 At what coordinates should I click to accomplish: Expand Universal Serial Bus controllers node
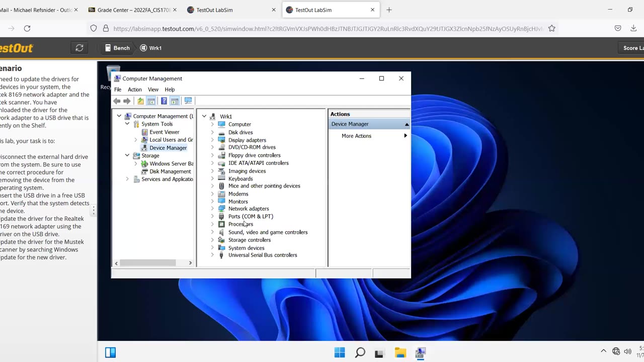point(212,255)
